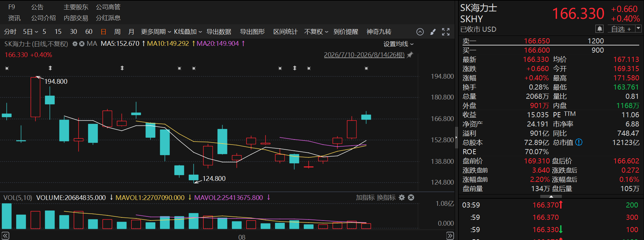
Task: Open the dropdown arrow beside 自选 +
Action: [x=638, y=29]
